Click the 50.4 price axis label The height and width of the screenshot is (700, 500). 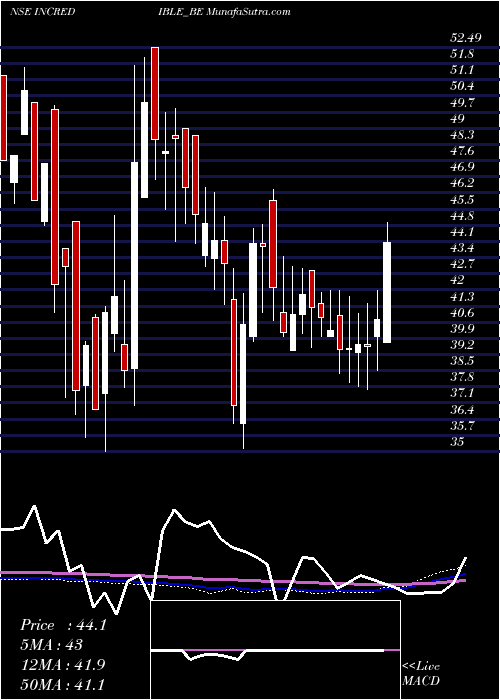pyautogui.click(x=462, y=86)
